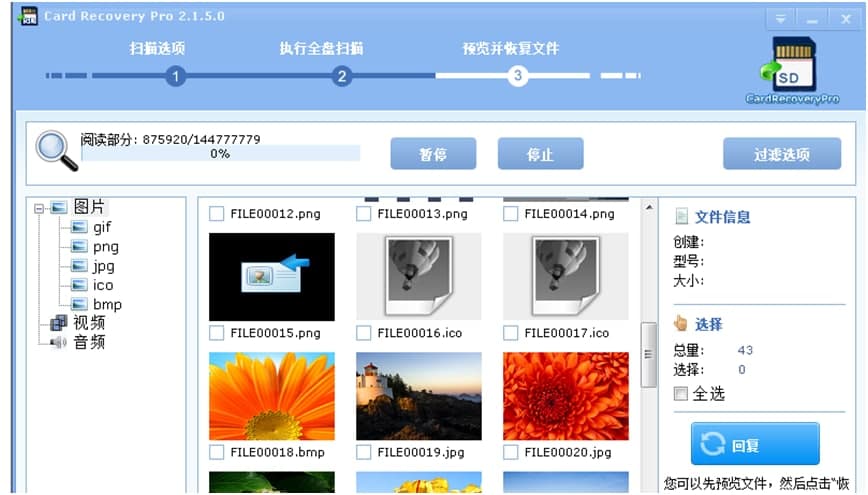The image size is (868, 495).
Task: Go to 预览并恢复文件 step tab
Action: point(510,48)
